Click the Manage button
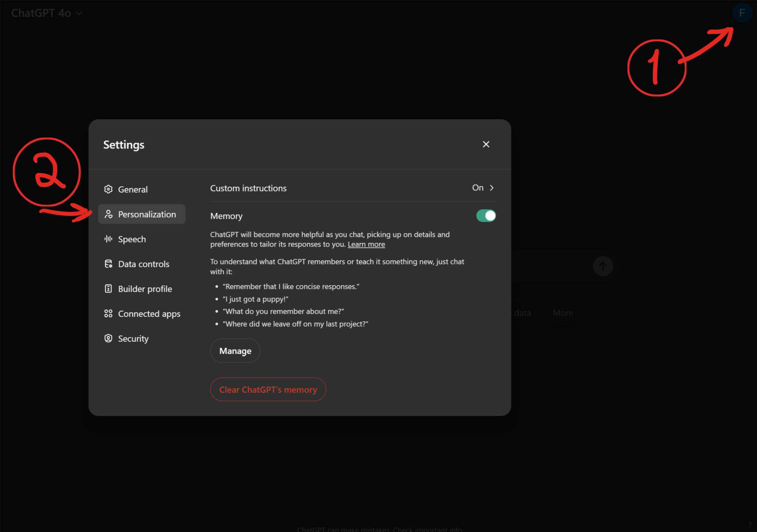The width and height of the screenshot is (757, 532). pyautogui.click(x=235, y=351)
